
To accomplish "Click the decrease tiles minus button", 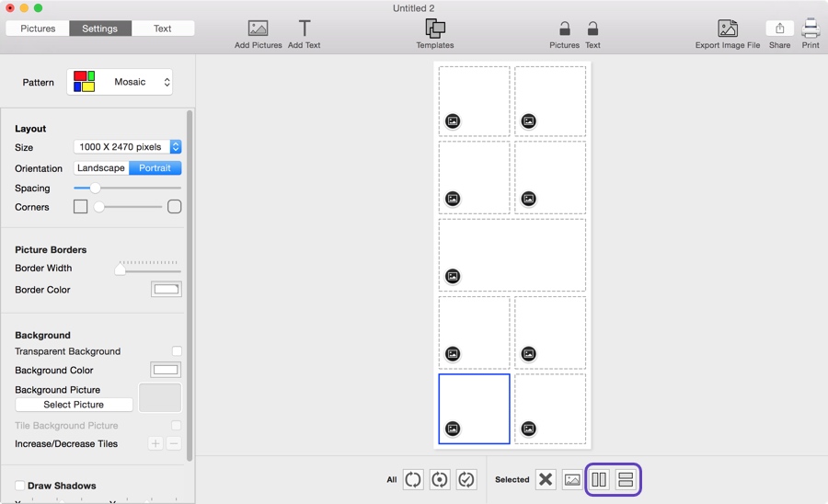I will click(174, 444).
